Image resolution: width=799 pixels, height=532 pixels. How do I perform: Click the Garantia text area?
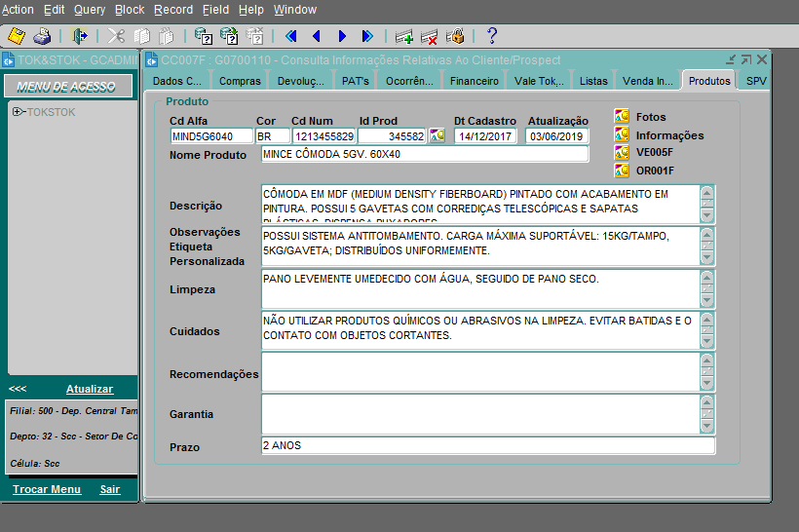coord(480,414)
